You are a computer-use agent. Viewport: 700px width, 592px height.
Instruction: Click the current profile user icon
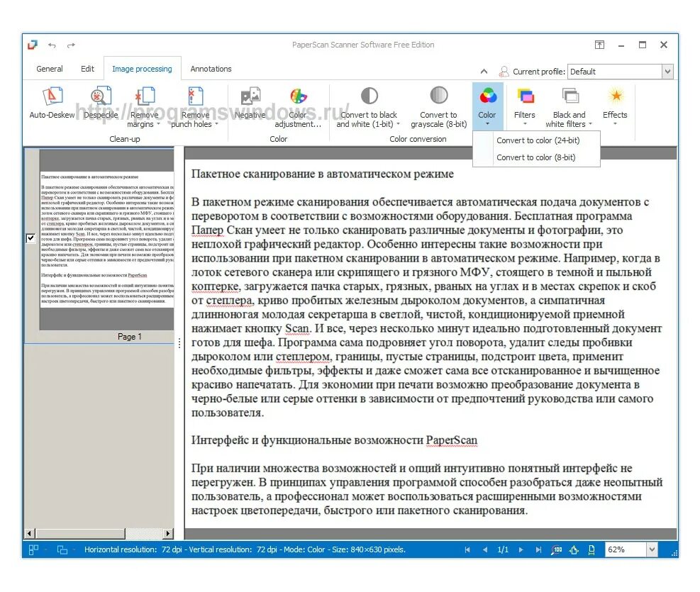(504, 72)
